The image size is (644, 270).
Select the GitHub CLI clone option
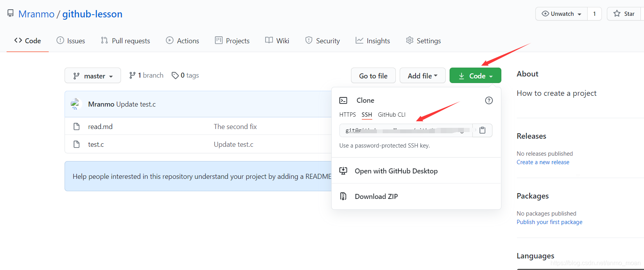392,114
